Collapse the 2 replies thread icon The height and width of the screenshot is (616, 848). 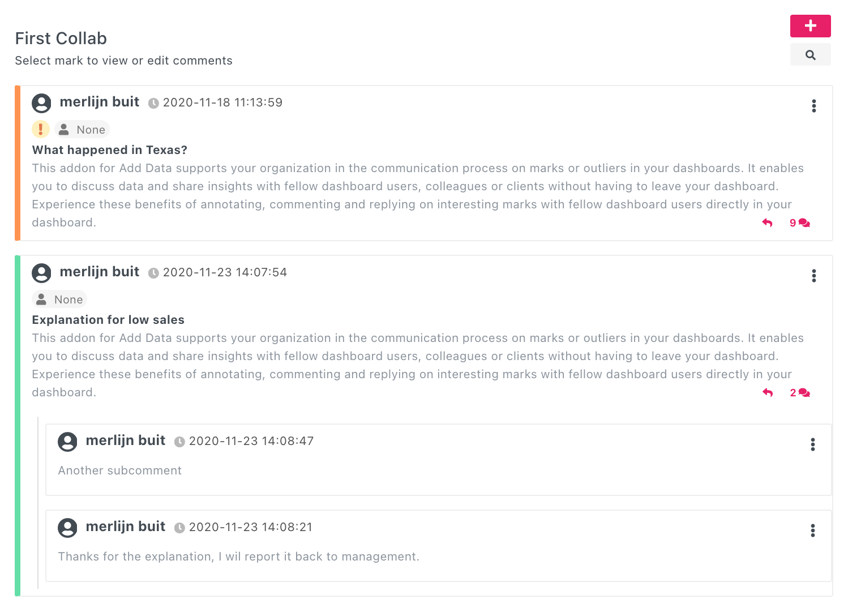(799, 393)
